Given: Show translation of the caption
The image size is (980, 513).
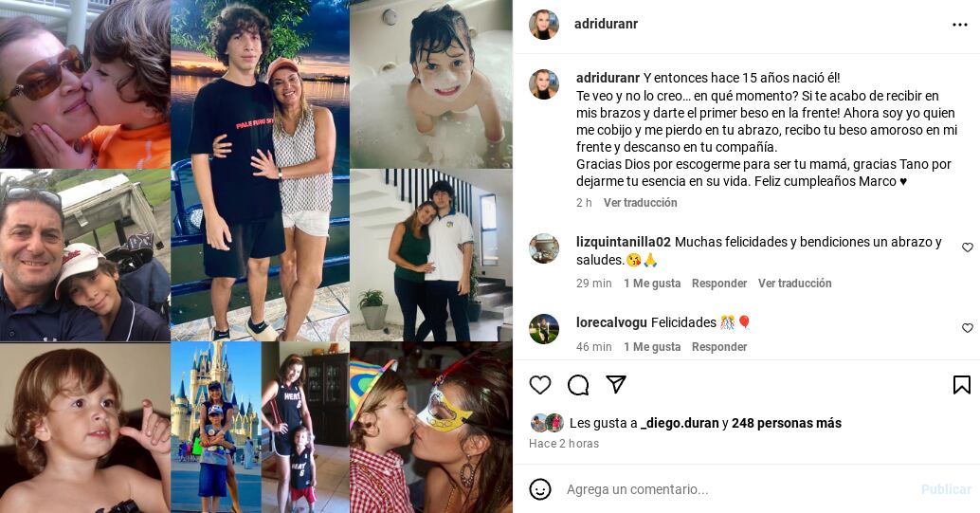Looking at the screenshot, I should [641, 203].
